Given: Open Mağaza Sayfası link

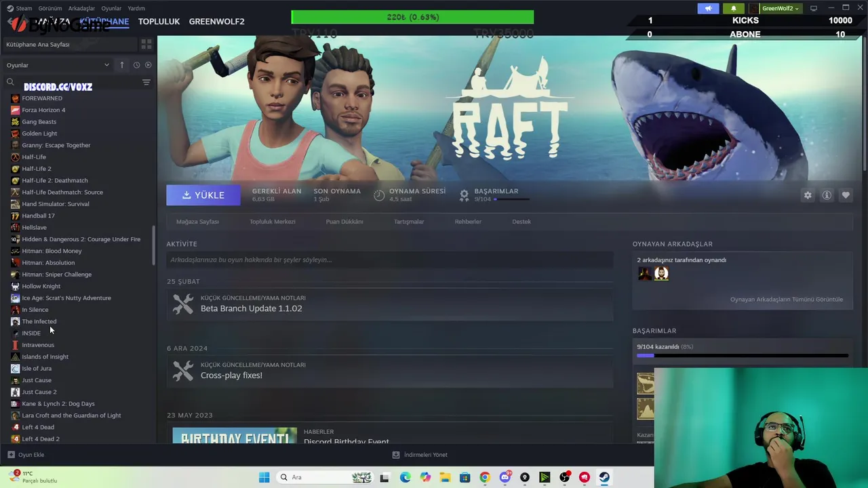Looking at the screenshot, I should [x=197, y=222].
